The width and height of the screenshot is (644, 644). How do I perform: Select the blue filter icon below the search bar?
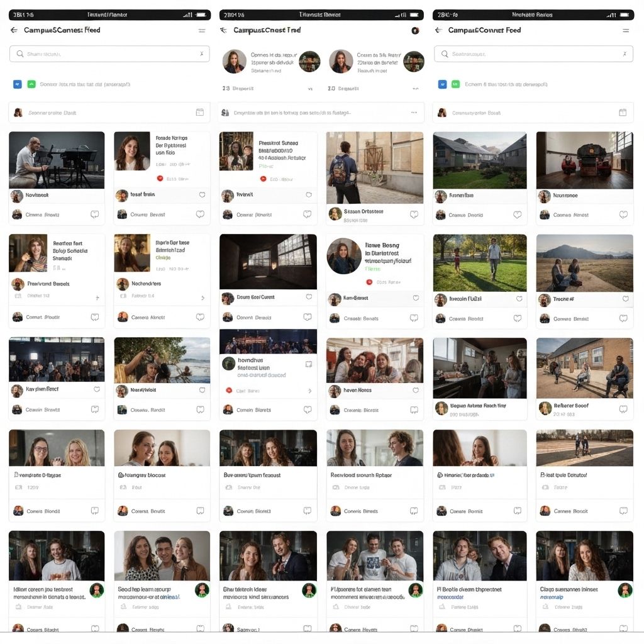pos(17,84)
